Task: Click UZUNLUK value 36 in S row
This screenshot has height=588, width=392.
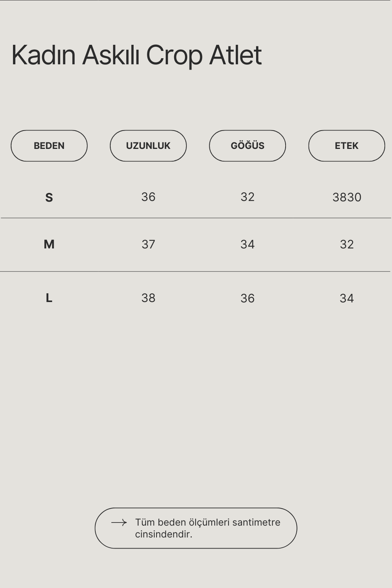Action: (x=148, y=197)
